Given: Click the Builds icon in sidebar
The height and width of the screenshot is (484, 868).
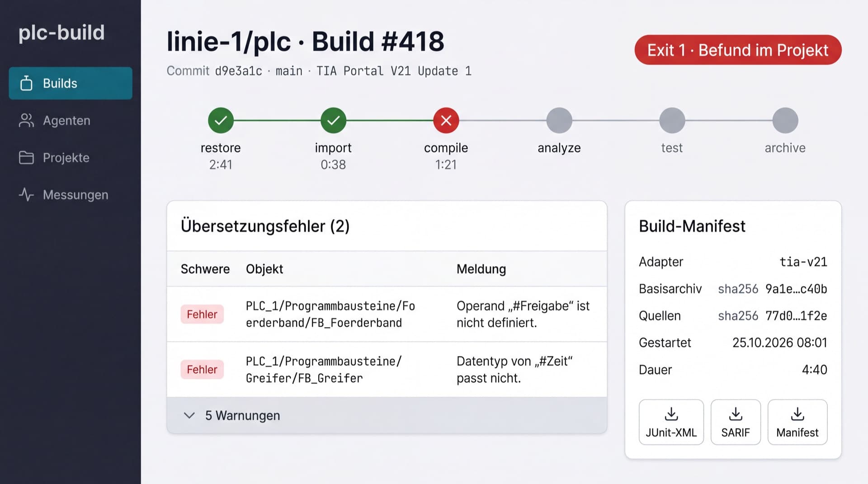Looking at the screenshot, I should 26,83.
